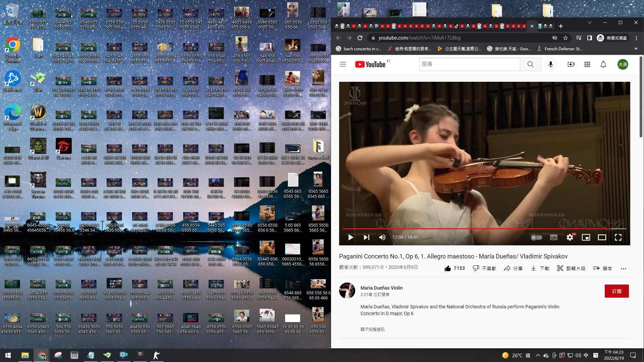644x362 pixels.
Task: Skip to the next video
Action: [x=366, y=237]
